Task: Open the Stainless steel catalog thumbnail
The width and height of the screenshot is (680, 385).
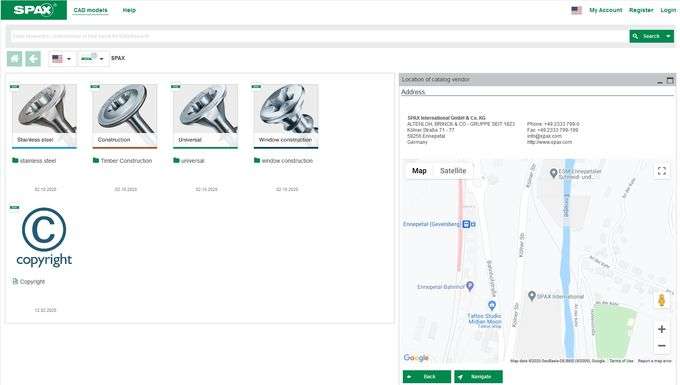Action: 45,116
